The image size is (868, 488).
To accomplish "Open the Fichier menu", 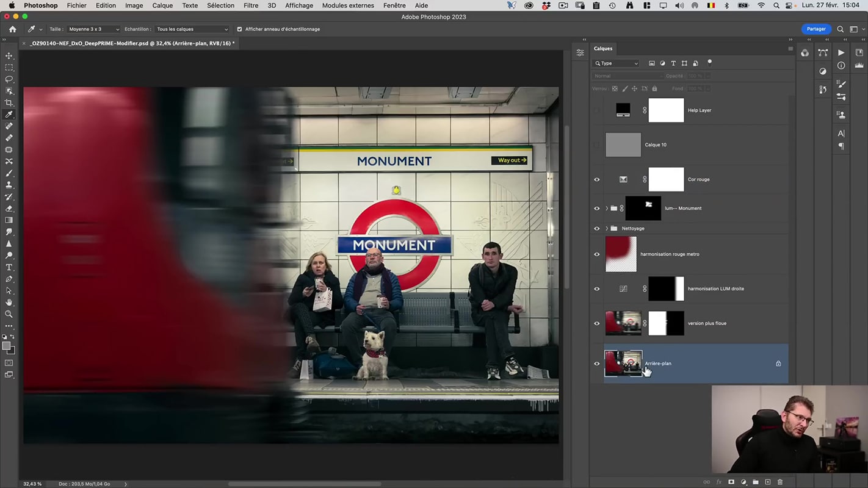I will (x=76, y=5).
